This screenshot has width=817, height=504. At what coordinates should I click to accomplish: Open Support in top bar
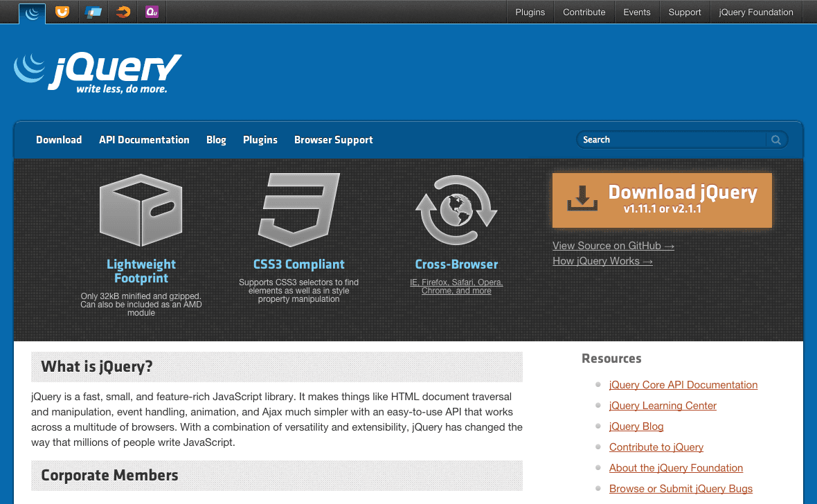click(x=685, y=12)
